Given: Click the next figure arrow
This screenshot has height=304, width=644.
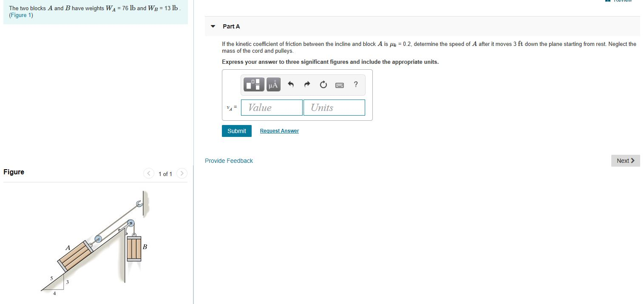Looking at the screenshot, I should [182, 173].
